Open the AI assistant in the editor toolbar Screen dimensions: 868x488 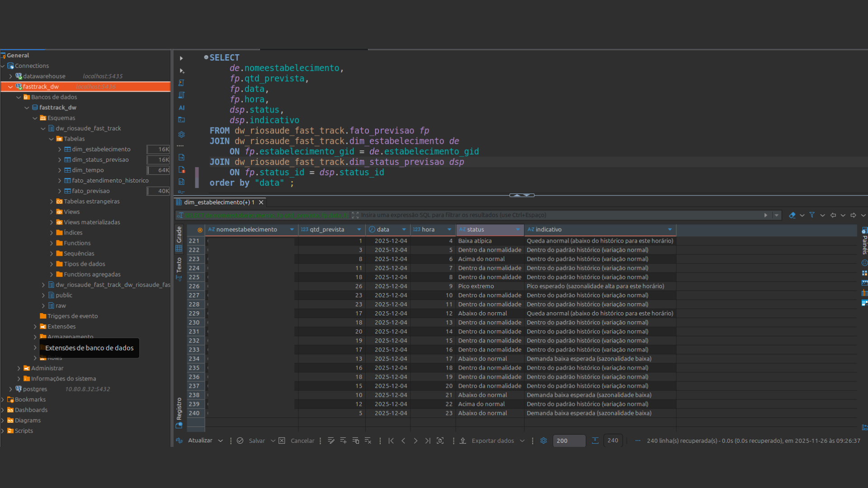click(182, 108)
